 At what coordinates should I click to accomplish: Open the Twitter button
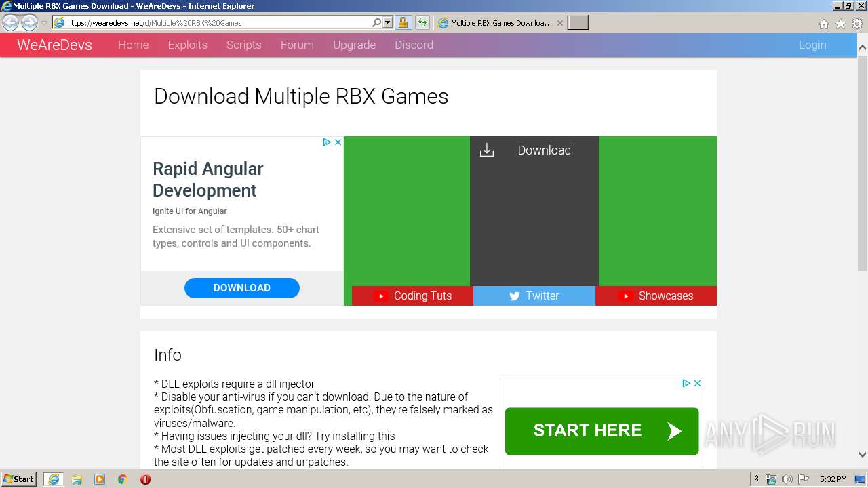click(534, 296)
